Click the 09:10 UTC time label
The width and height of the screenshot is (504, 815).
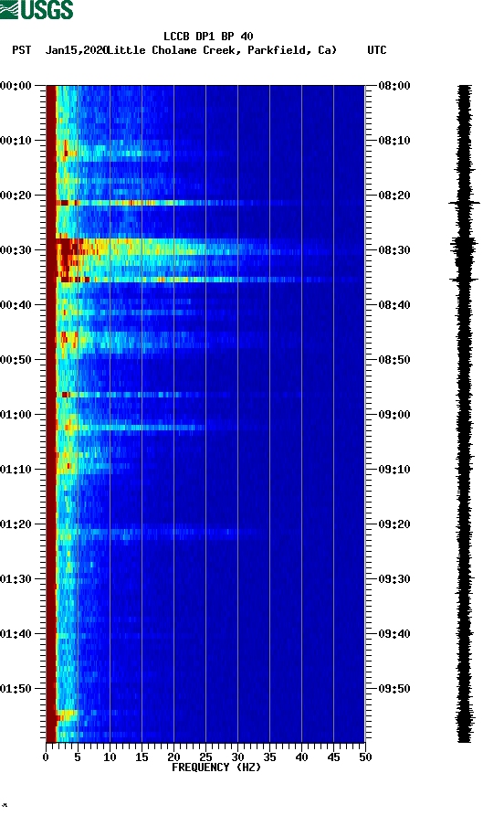(394, 470)
